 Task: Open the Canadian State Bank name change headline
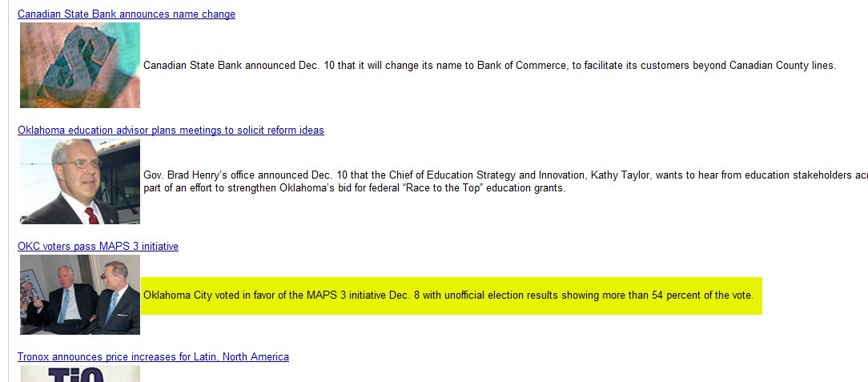pos(127,14)
